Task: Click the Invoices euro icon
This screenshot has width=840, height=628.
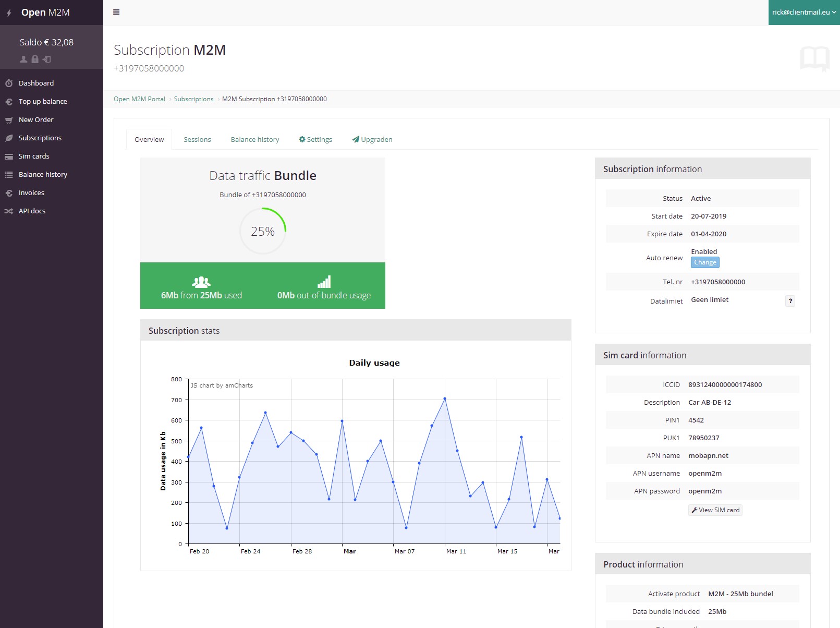Action: (8, 192)
